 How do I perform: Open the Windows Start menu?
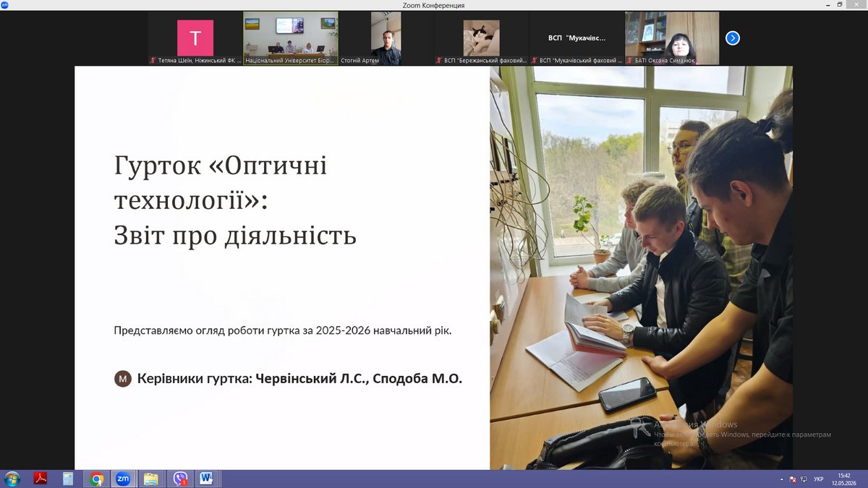pyautogui.click(x=12, y=479)
